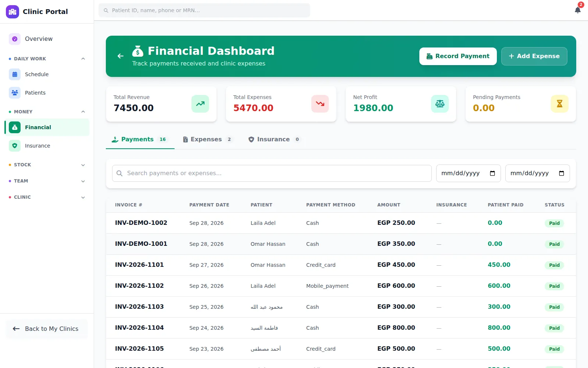Screen dimensions: 588x368
Task: Click the search magnifier in the top bar
Action: coord(106,10)
